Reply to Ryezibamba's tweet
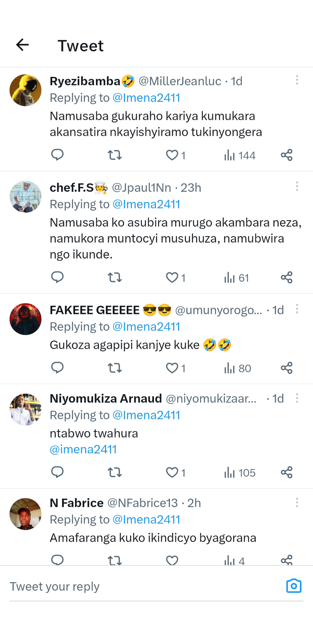The image size is (313, 644). 57,155
